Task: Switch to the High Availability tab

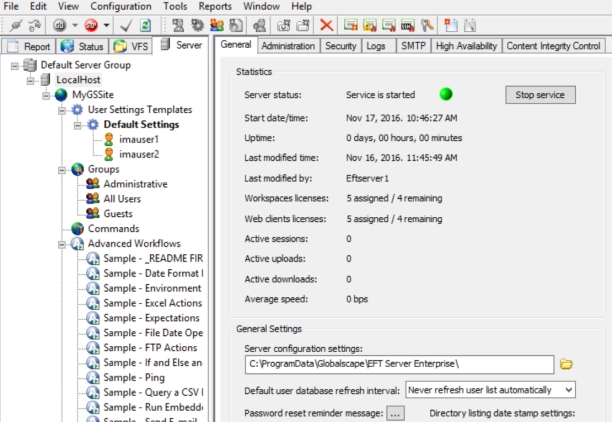Action: tap(465, 46)
